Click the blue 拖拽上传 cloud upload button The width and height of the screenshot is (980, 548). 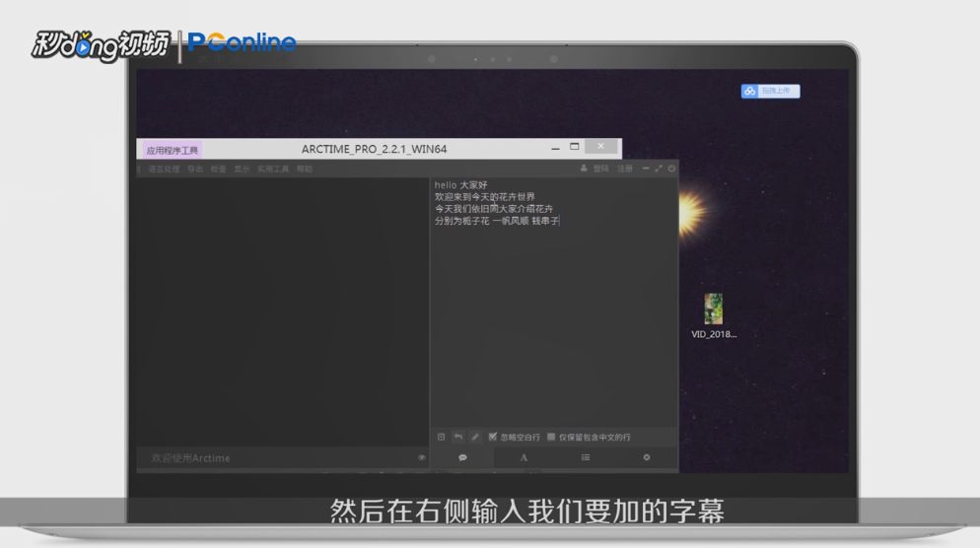(771, 91)
